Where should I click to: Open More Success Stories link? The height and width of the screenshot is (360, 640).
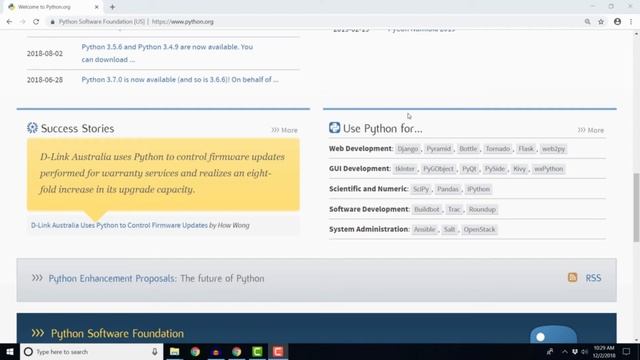click(x=284, y=130)
